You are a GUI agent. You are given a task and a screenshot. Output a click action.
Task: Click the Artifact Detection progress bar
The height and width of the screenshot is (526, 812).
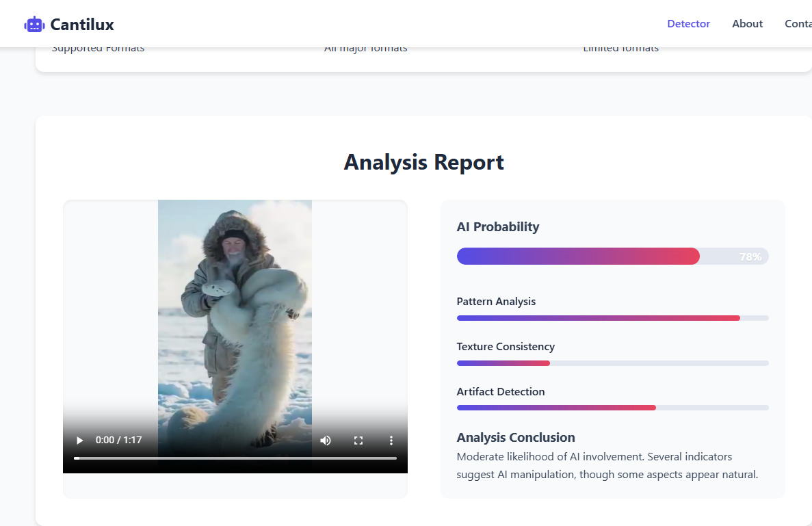coord(612,408)
